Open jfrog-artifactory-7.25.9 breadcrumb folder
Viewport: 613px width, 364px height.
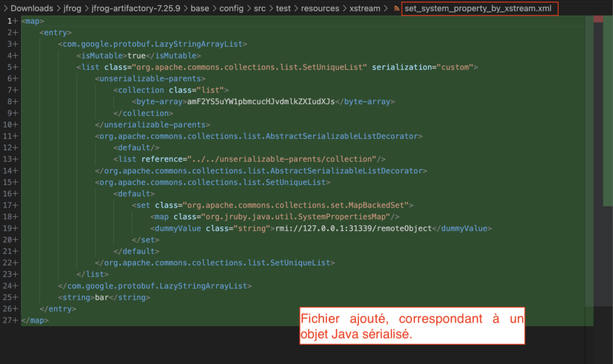[x=136, y=8]
